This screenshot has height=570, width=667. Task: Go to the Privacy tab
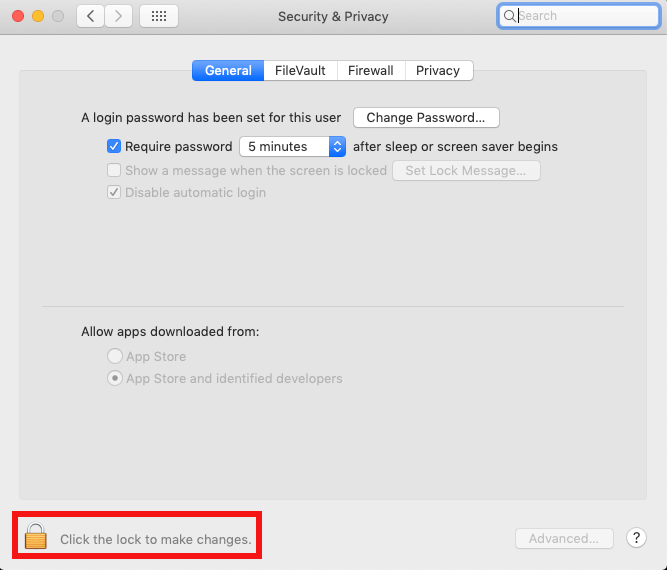point(438,70)
